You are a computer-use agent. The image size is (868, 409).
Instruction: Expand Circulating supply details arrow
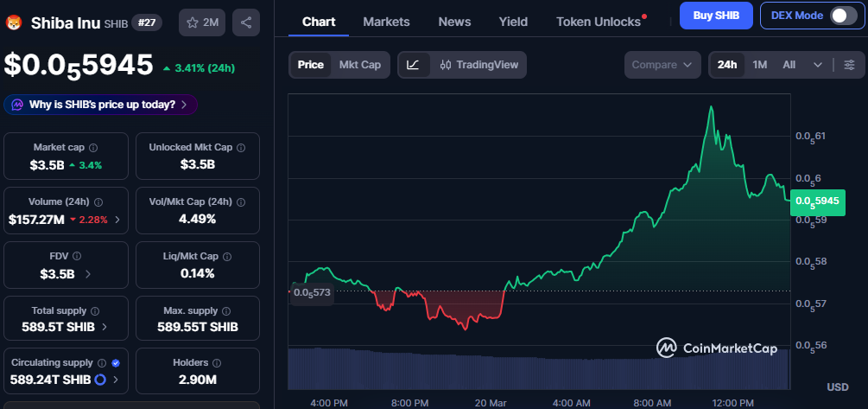(115, 380)
